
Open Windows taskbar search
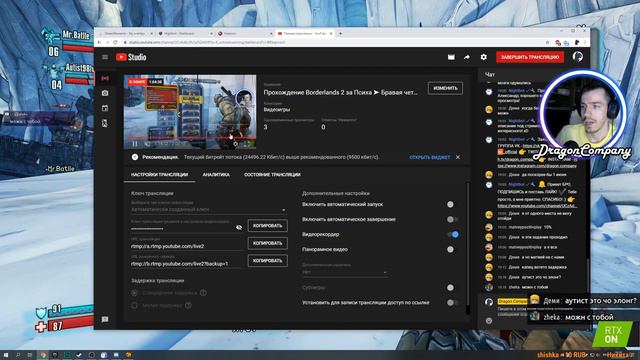(18, 355)
